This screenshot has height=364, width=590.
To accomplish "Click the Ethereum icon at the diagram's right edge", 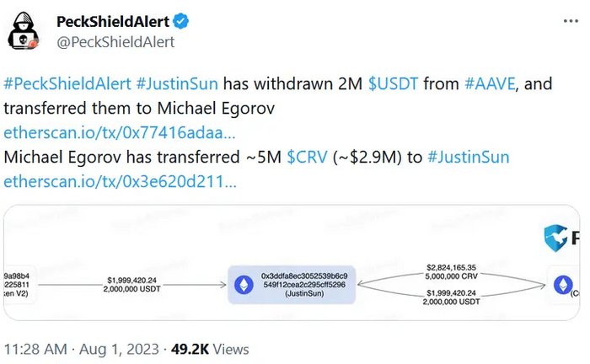I will pyautogui.click(x=561, y=285).
